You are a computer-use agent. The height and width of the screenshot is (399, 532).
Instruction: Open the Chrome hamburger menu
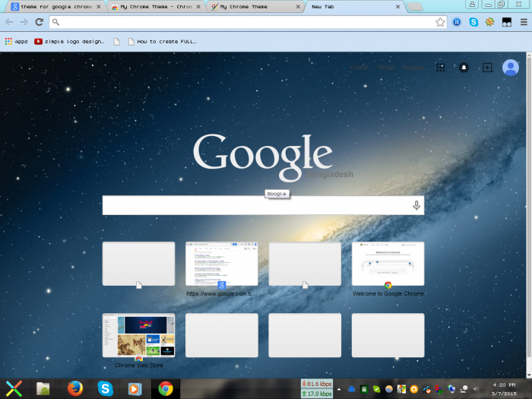tap(524, 22)
